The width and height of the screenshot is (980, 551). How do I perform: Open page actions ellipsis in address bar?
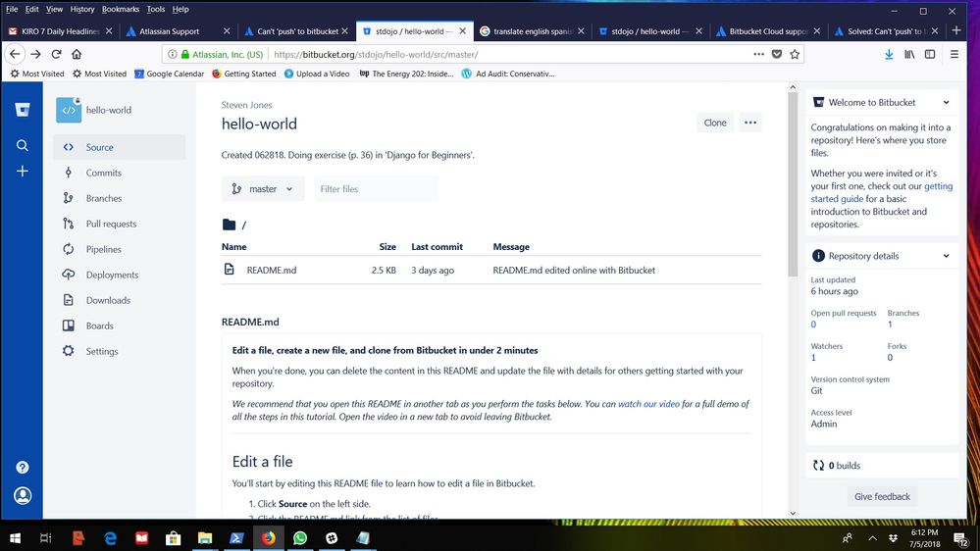pos(758,54)
